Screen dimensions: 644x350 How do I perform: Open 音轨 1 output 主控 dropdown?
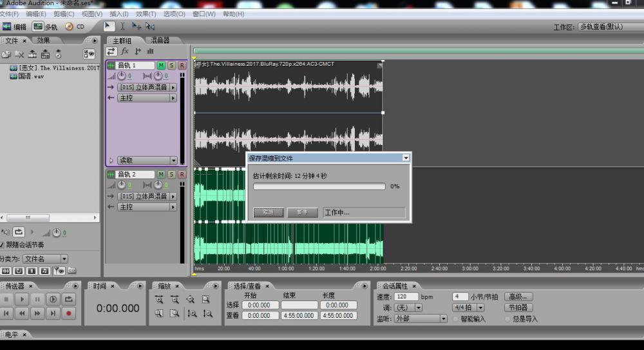point(147,98)
